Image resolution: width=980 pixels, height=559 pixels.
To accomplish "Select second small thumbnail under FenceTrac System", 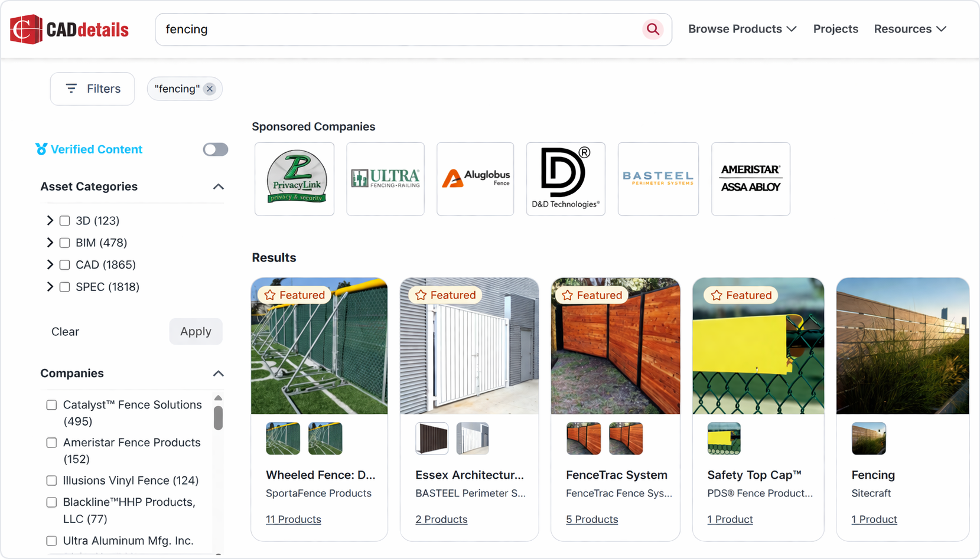I will (x=626, y=439).
